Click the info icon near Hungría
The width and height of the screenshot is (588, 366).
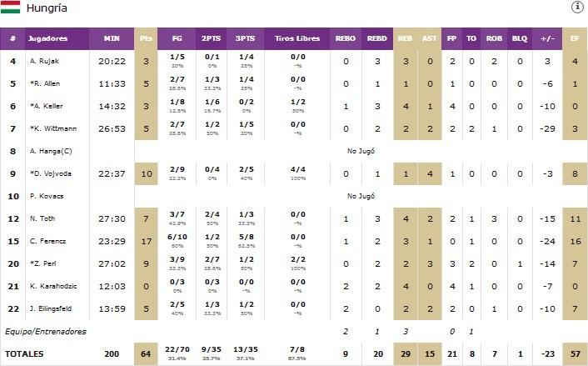[x=576, y=8]
